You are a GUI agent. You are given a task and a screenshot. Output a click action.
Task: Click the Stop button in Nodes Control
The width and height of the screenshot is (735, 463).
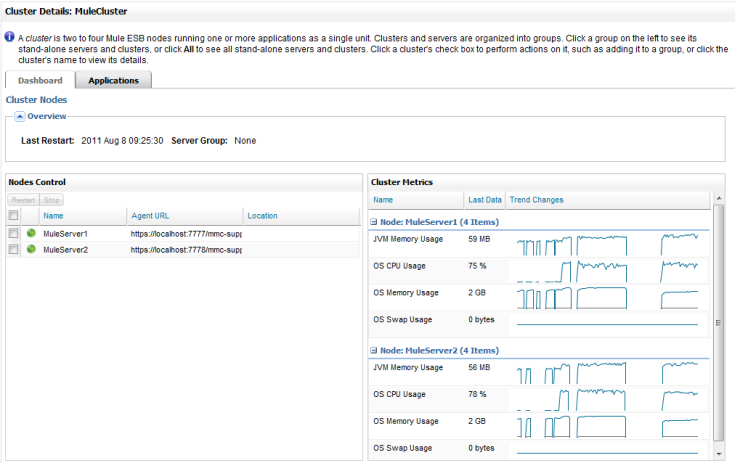pyautogui.click(x=52, y=200)
